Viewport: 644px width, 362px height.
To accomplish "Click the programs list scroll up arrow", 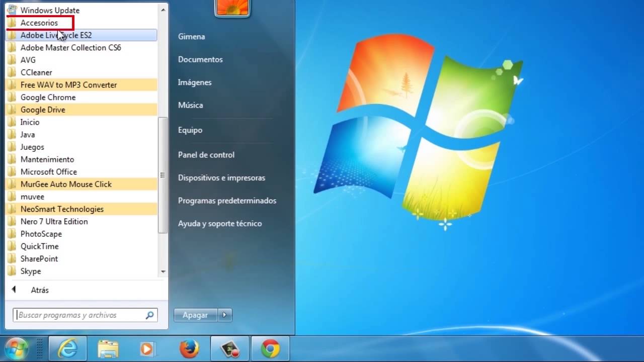I will pyautogui.click(x=163, y=10).
